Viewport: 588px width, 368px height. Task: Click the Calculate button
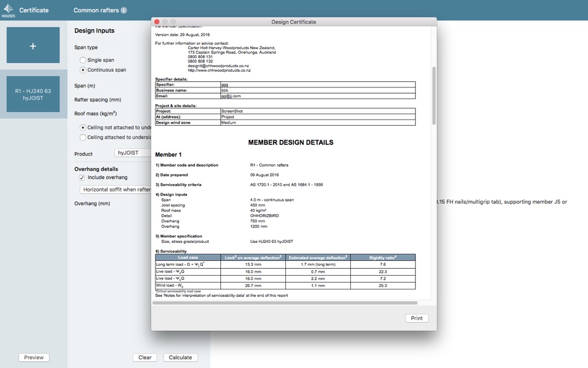tap(180, 357)
